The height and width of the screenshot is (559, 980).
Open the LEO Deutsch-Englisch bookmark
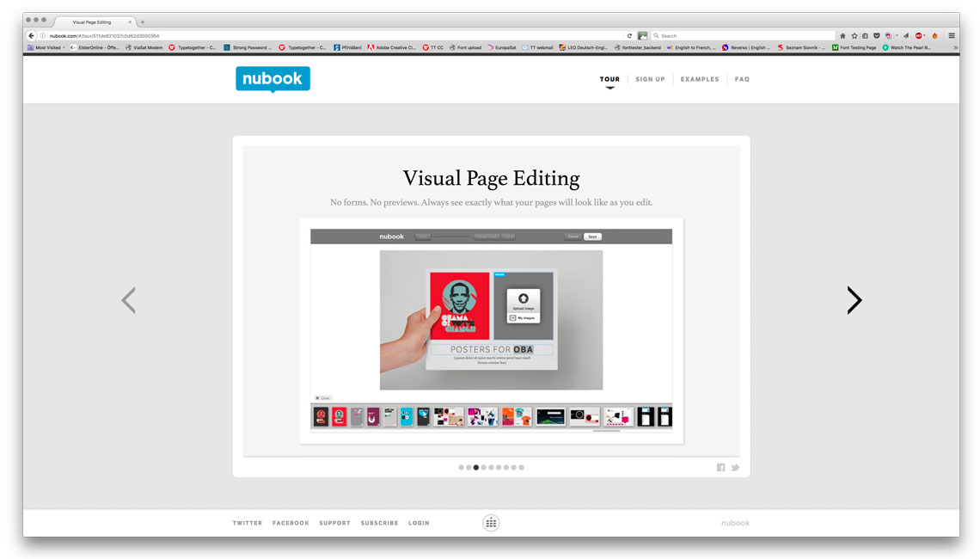583,47
